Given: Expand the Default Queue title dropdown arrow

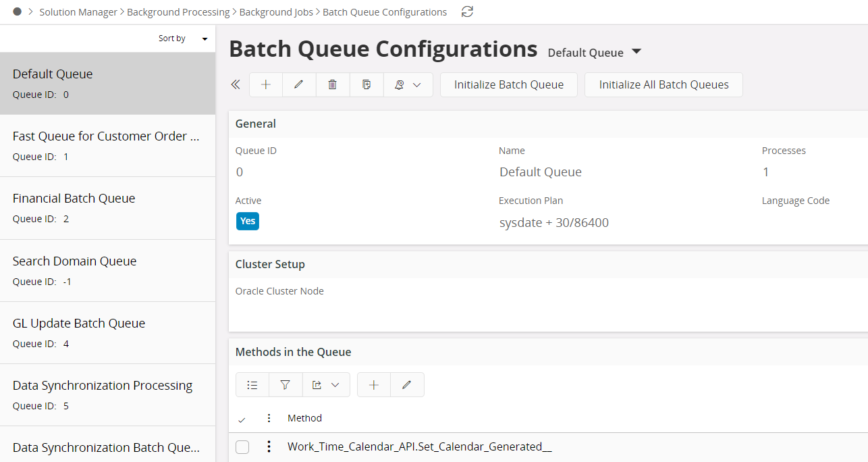Looking at the screenshot, I should pyautogui.click(x=636, y=52).
